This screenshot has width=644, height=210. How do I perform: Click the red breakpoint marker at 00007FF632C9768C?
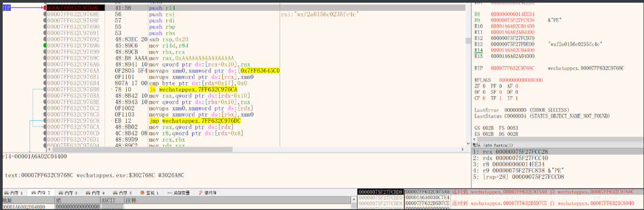click(x=45, y=9)
